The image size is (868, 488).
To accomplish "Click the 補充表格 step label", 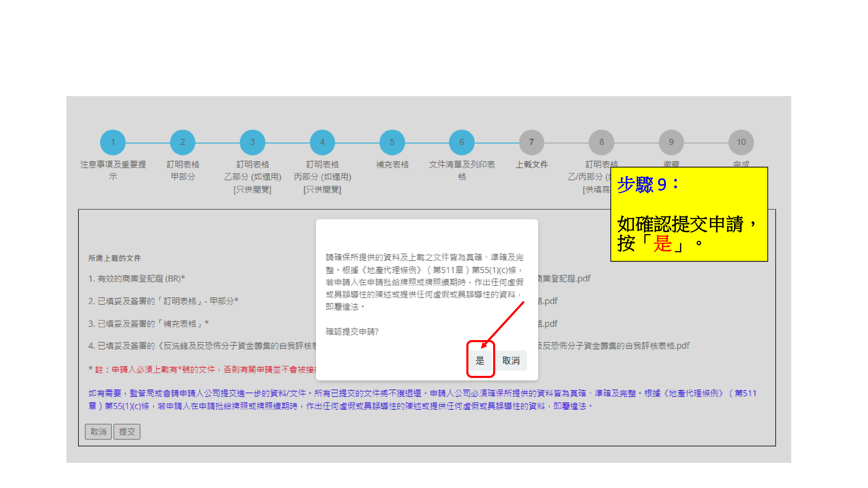I will click(x=392, y=164).
